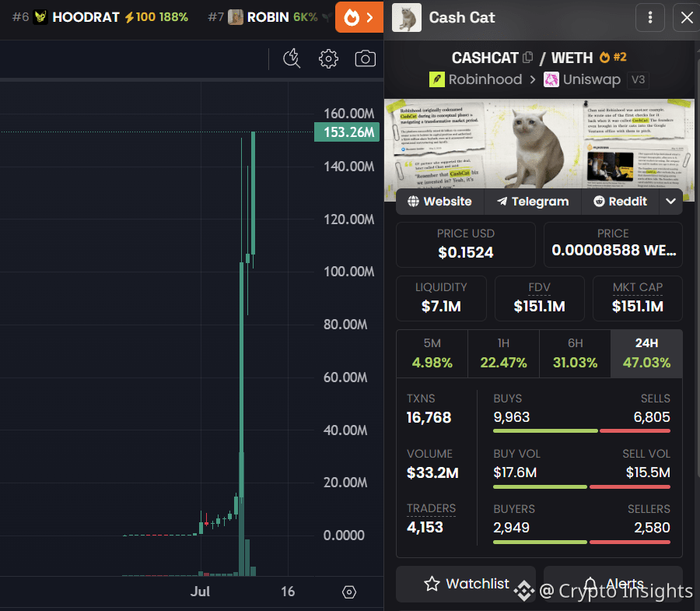Take chart snapshot with camera icon
This screenshot has height=611, width=700.
coord(366,58)
